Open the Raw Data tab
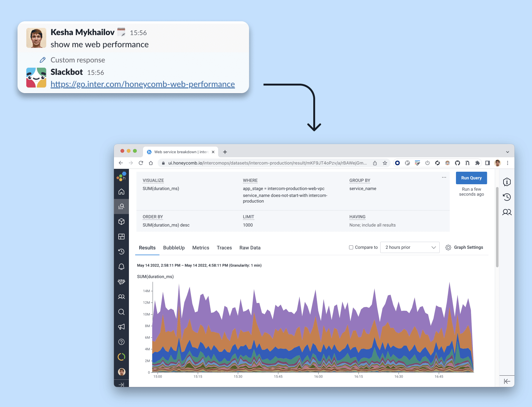Image resolution: width=532 pixels, height=407 pixels. pyautogui.click(x=250, y=248)
